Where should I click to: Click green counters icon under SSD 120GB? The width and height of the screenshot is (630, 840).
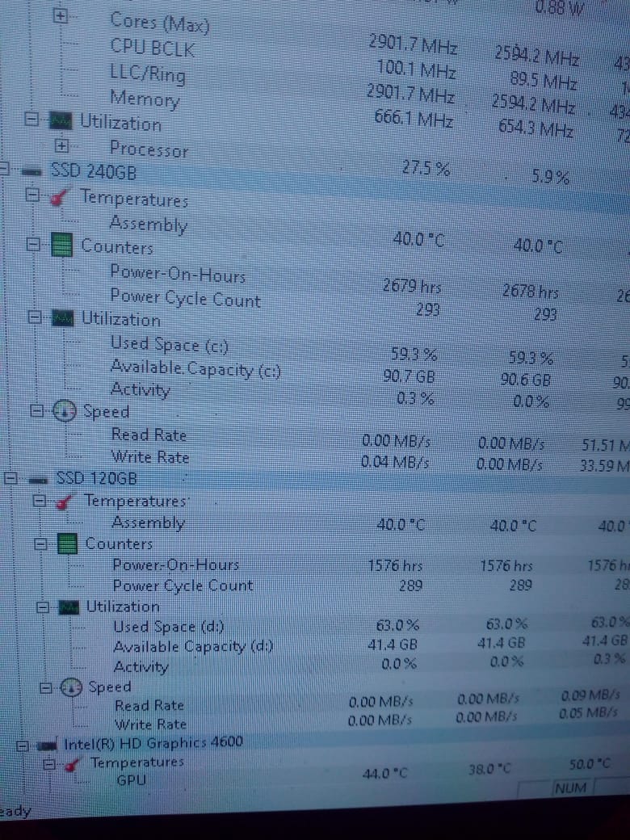point(68,545)
